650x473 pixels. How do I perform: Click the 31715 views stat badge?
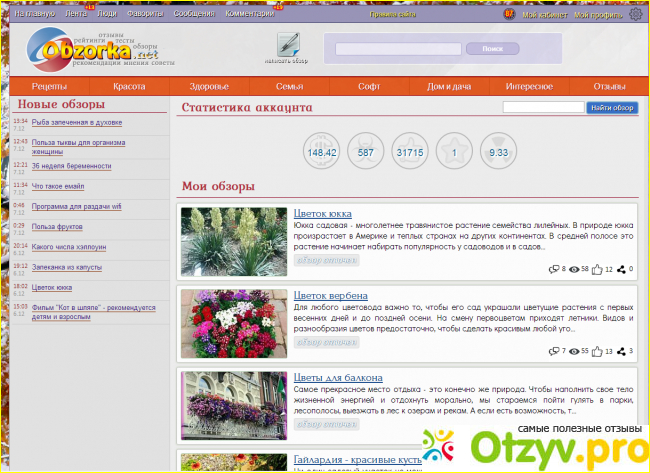point(410,153)
